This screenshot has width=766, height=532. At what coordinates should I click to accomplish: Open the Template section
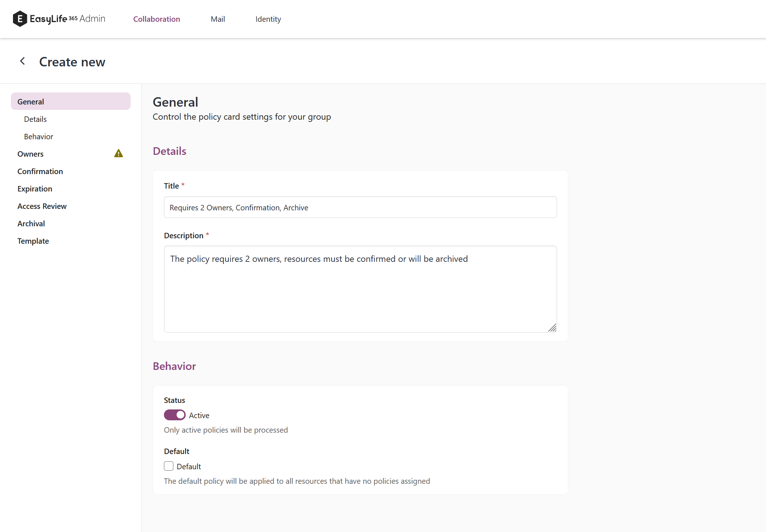pos(33,241)
